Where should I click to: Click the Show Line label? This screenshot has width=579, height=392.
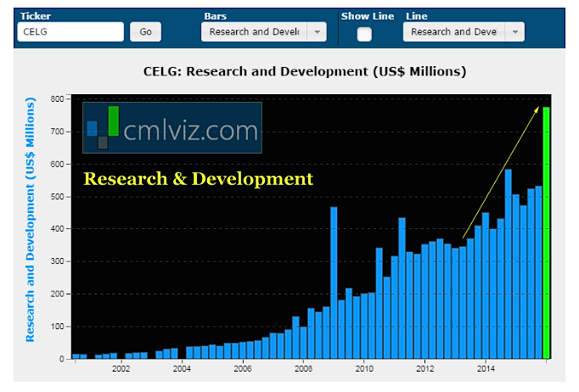pyautogui.click(x=368, y=16)
